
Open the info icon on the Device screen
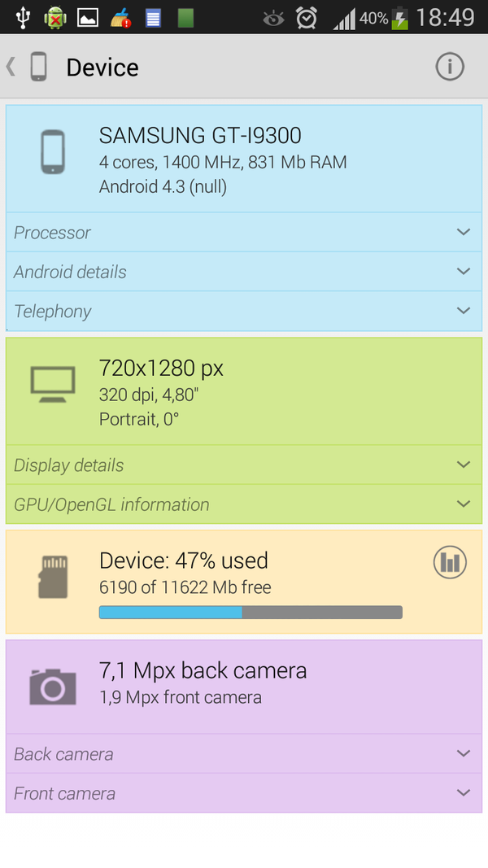click(450, 67)
